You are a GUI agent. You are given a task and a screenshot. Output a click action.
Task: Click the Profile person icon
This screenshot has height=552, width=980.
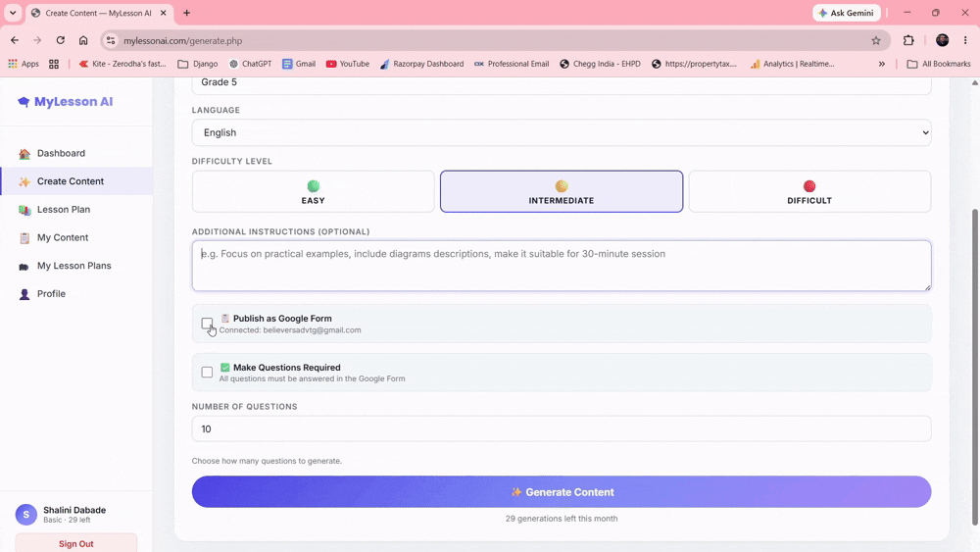(24, 294)
